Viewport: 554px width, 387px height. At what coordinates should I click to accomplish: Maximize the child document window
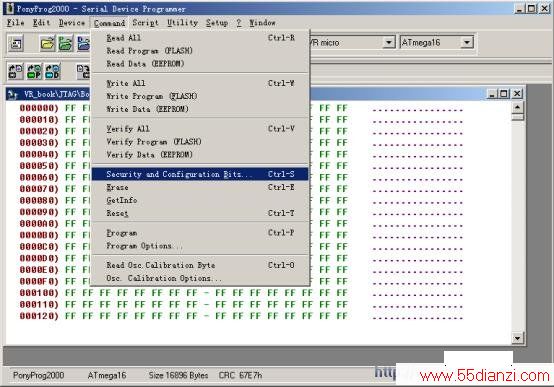(504, 94)
